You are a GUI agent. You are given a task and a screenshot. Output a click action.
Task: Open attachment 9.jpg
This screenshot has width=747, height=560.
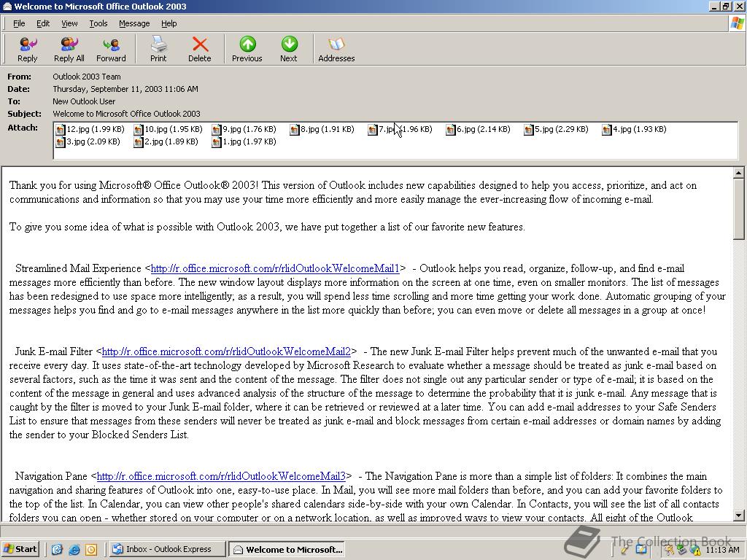click(x=244, y=130)
